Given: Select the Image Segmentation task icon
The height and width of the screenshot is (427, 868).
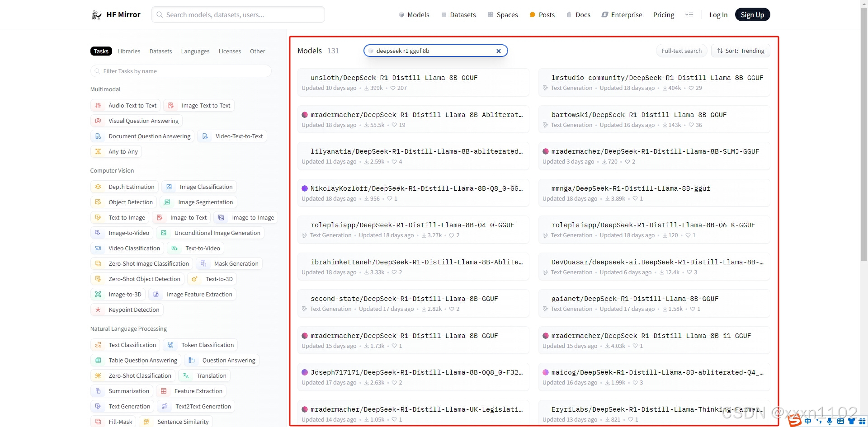Looking at the screenshot, I should click(167, 202).
